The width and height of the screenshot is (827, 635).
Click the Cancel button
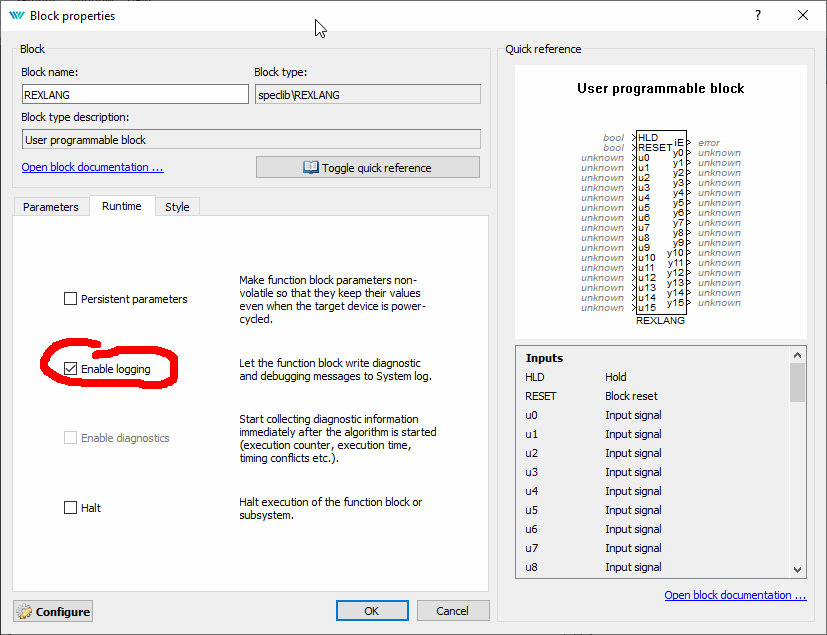453,611
